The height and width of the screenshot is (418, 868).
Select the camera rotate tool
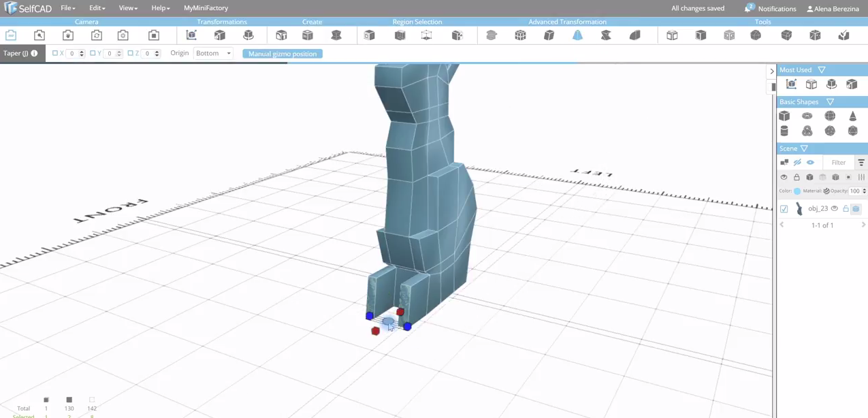[x=97, y=35]
